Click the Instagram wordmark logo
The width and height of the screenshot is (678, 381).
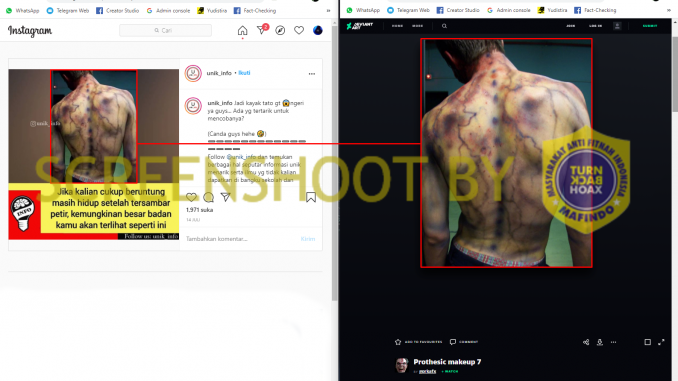[x=30, y=31]
